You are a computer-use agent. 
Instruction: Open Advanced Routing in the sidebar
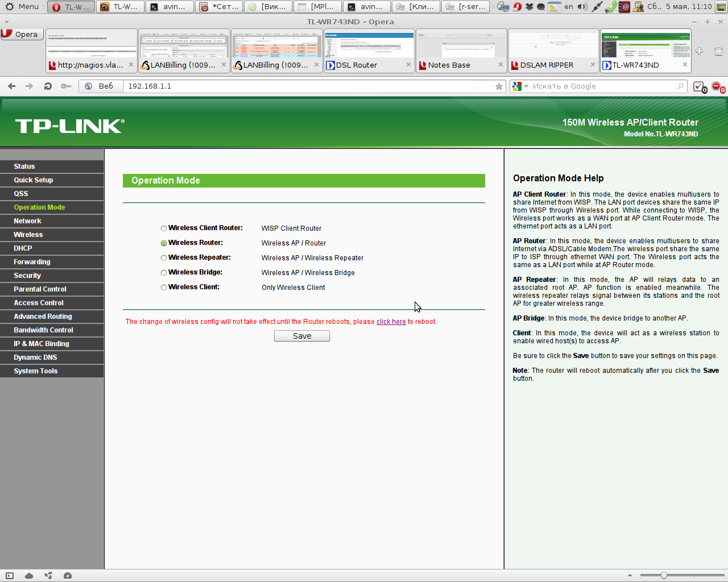(x=52, y=317)
